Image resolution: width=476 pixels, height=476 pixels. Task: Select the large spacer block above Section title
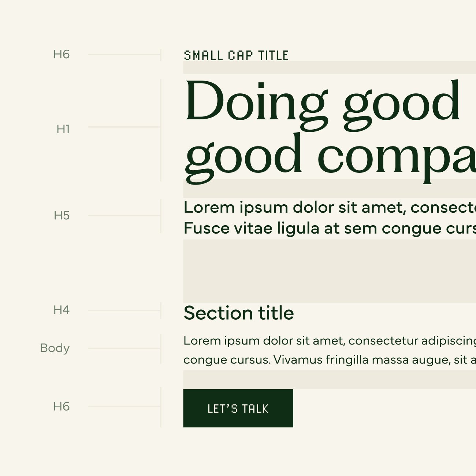(x=330, y=271)
